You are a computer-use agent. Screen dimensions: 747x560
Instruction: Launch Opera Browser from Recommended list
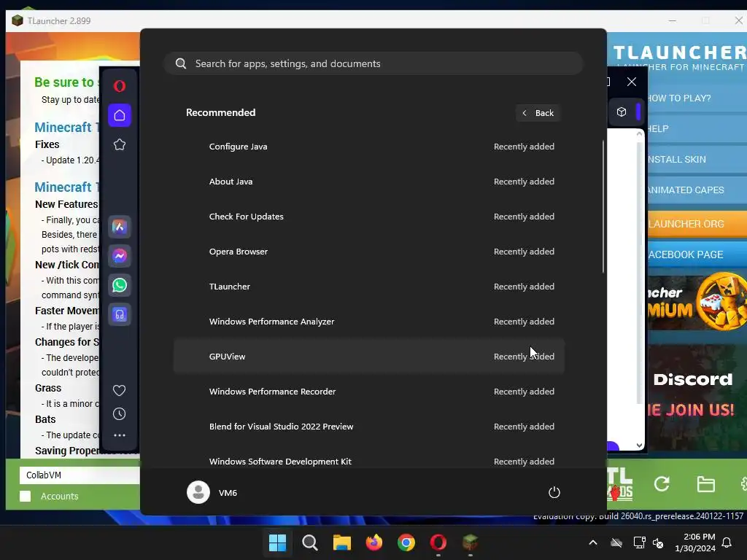[368, 252]
